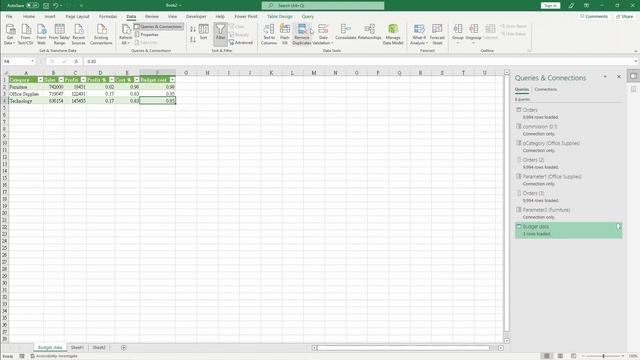Click the formula bar input

tap(359, 61)
